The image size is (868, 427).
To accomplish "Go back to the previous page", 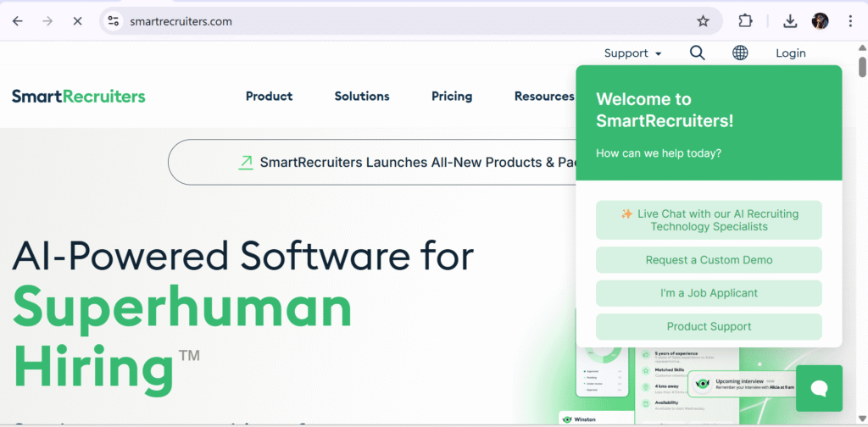I will point(18,21).
